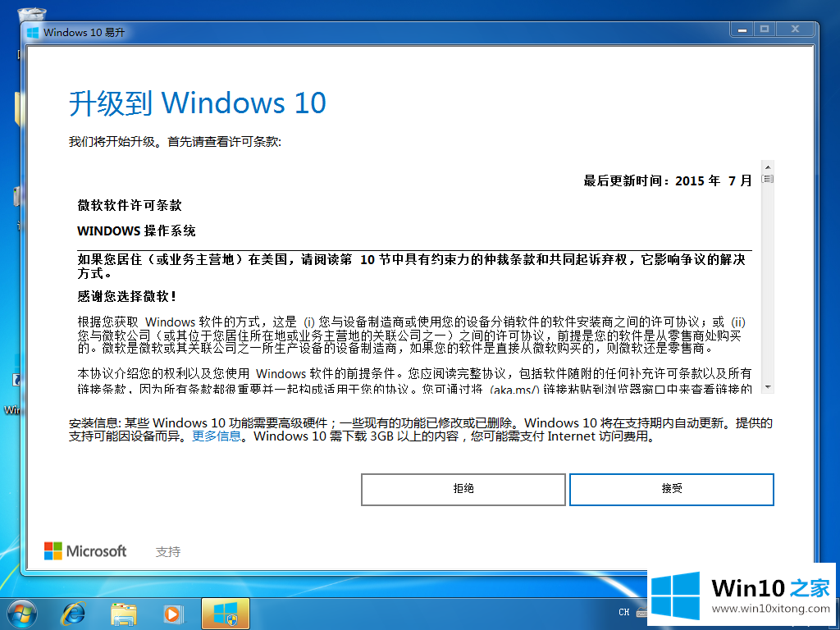Open the Recycle Bin on the desktop
The height and width of the screenshot is (630, 840).
(x=32, y=16)
